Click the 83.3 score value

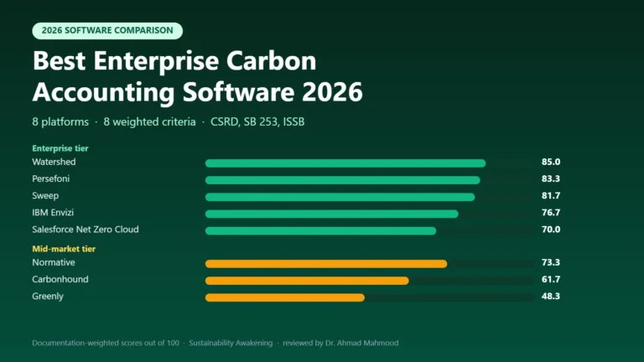click(551, 178)
